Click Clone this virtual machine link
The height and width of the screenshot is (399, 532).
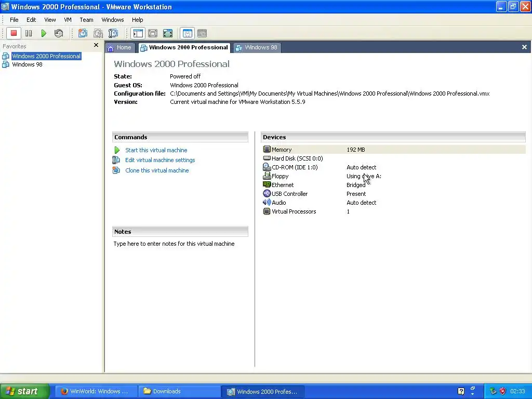click(157, 170)
